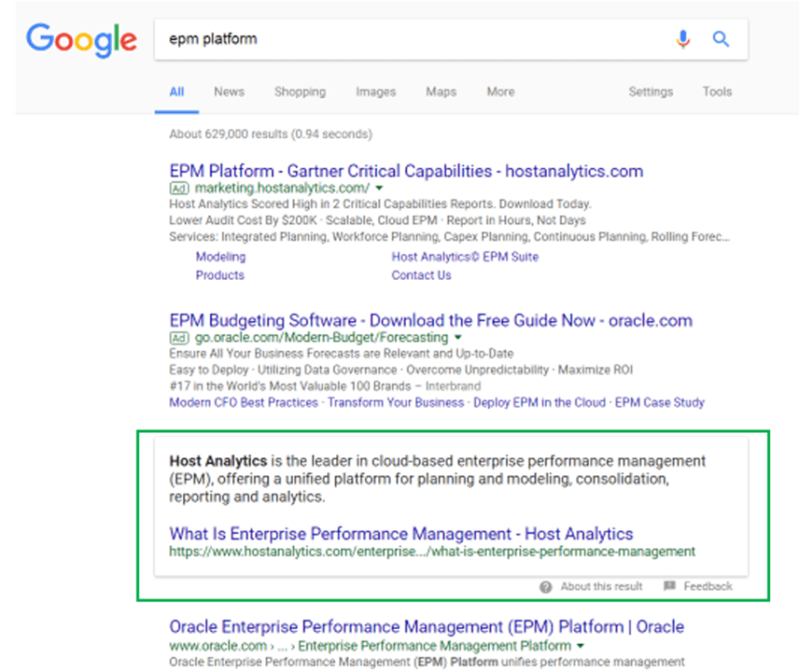Image resolution: width=799 pixels, height=672 pixels.
Task: Open the Modeling sitelink
Action: pyautogui.click(x=220, y=258)
